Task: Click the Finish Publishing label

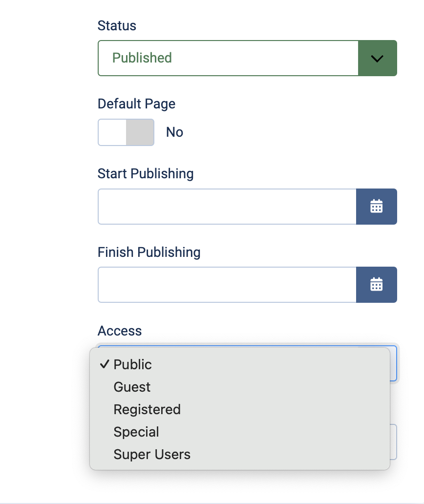Action: click(149, 252)
